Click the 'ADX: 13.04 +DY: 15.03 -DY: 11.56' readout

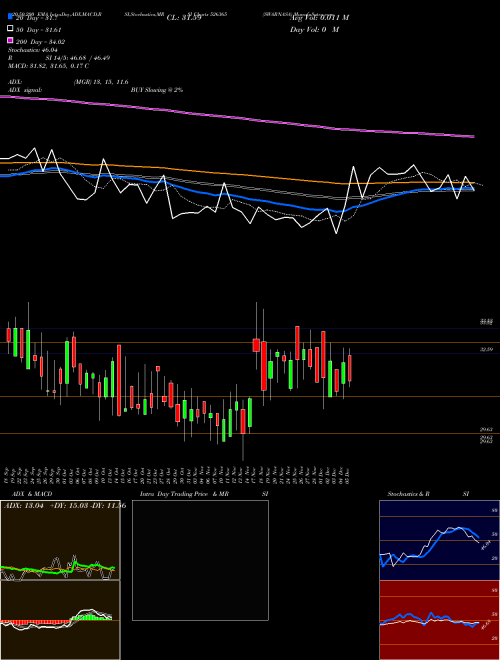pos(65,506)
